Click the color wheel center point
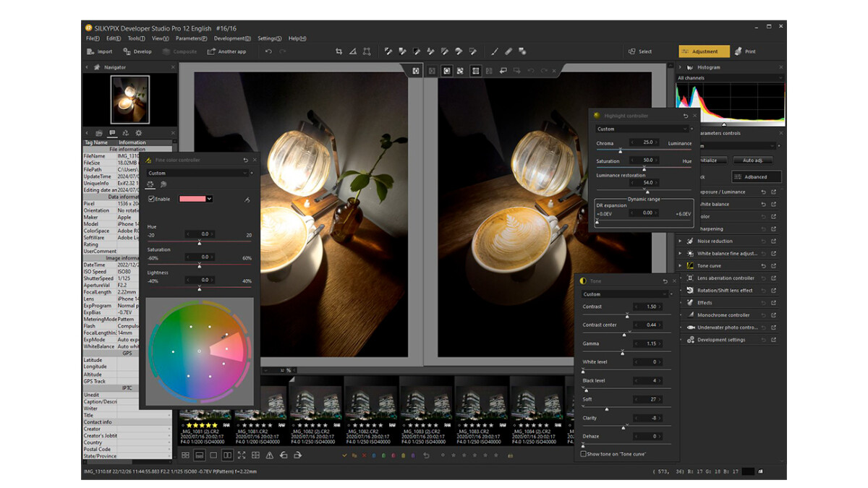Image resolution: width=868 pixels, height=488 pixels. (200, 351)
